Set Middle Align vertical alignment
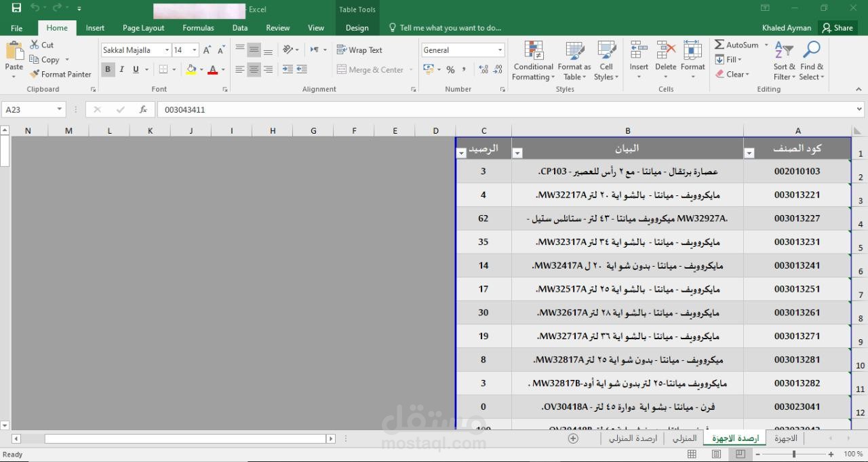The width and height of the screenshot is (868, 462). pos(254,50)
